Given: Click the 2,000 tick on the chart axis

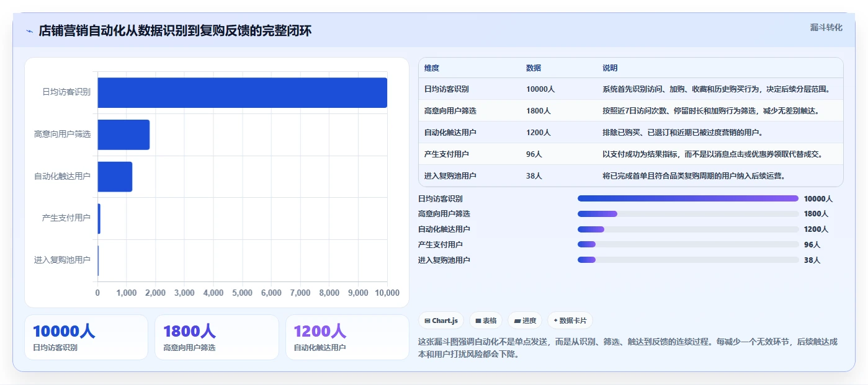Looking at the screenshot, I should (x=156, y=293).
